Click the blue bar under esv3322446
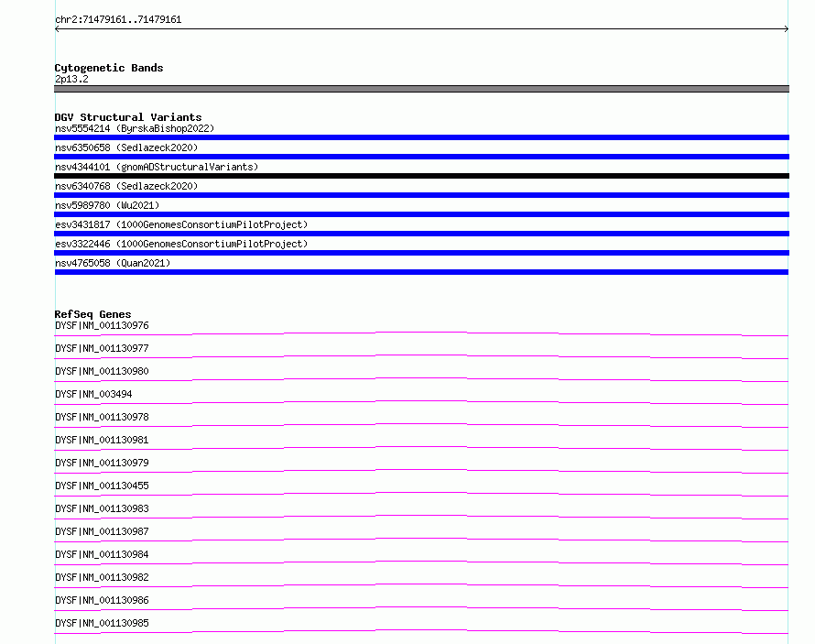 pyautogui.click(x=421, y=253)
